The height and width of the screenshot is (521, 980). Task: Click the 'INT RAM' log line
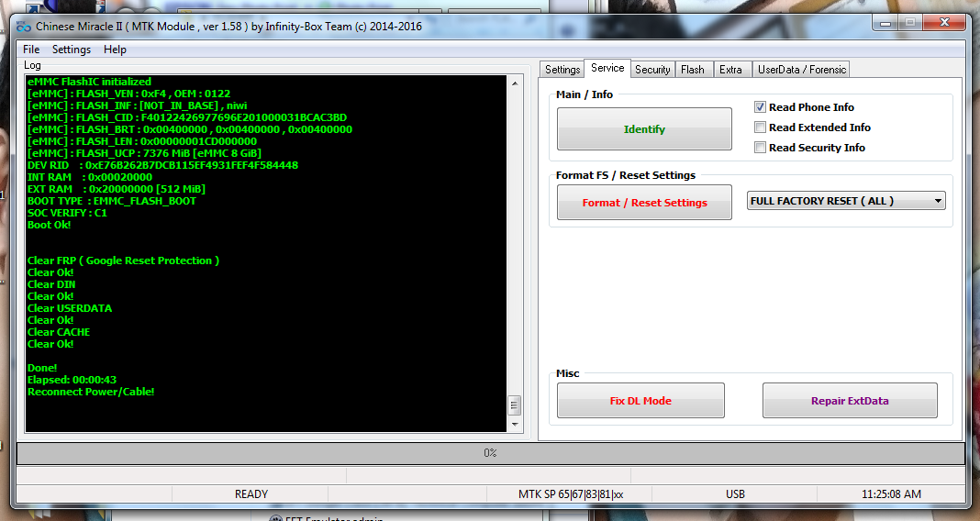pyautogui.click(x=89, y=177)
